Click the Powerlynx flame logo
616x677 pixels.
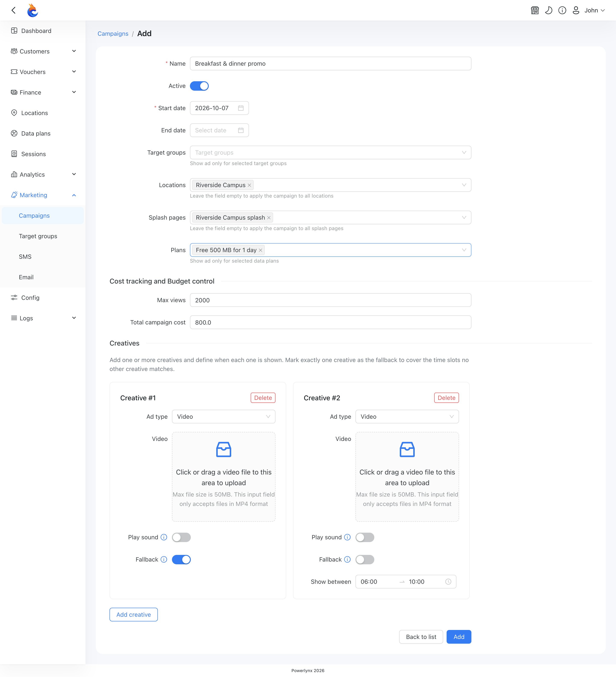[x=33, y=10]
